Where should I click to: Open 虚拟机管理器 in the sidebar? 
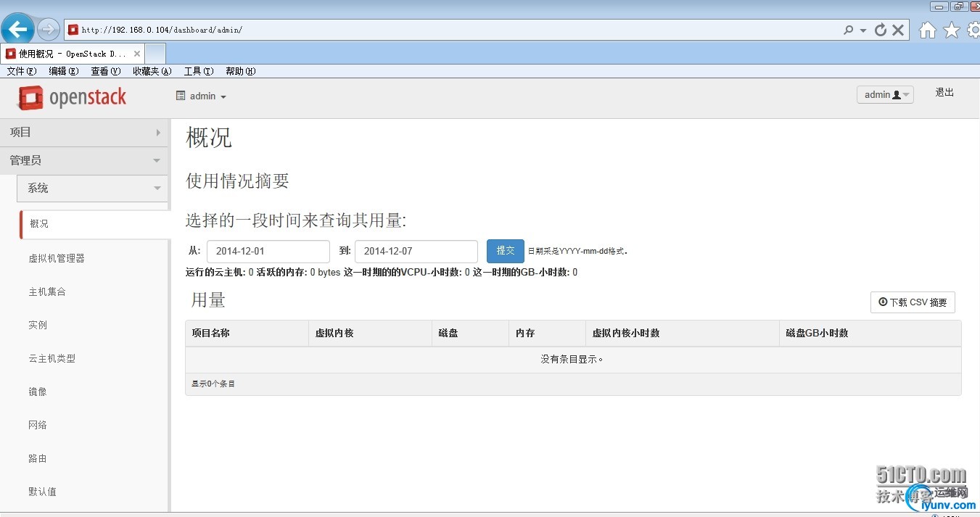57,258
